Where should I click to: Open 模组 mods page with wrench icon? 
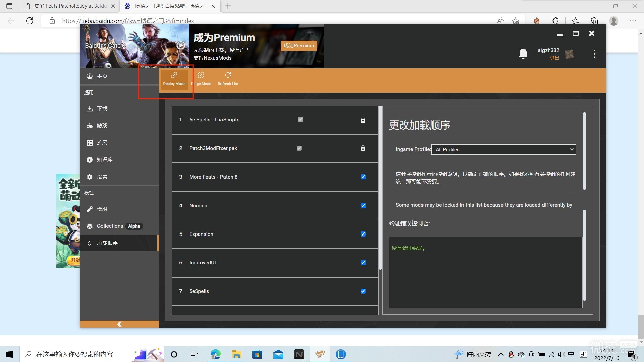(x=119, y=209)
